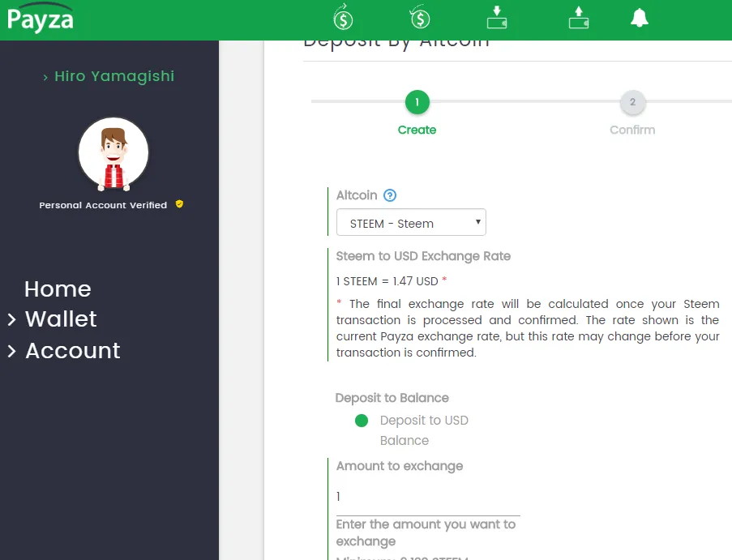This screenshot has height=560, width=732.
Task: Expand the Hiro Yamagishi profile arrow
Action: point(45,78)
